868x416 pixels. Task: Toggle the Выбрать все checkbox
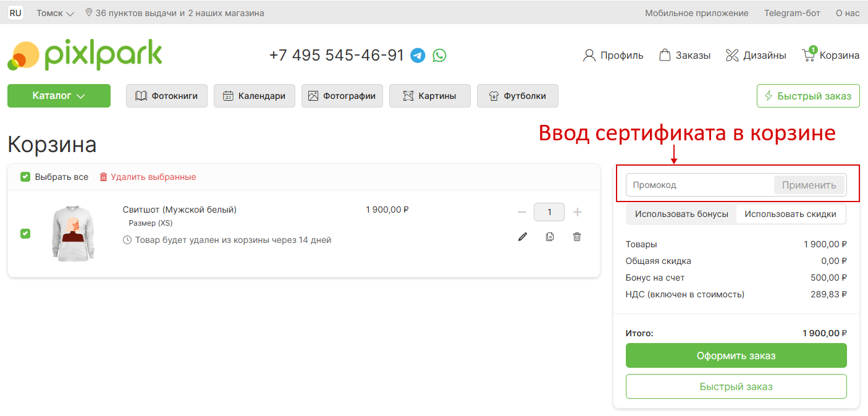tap(25, 177)
